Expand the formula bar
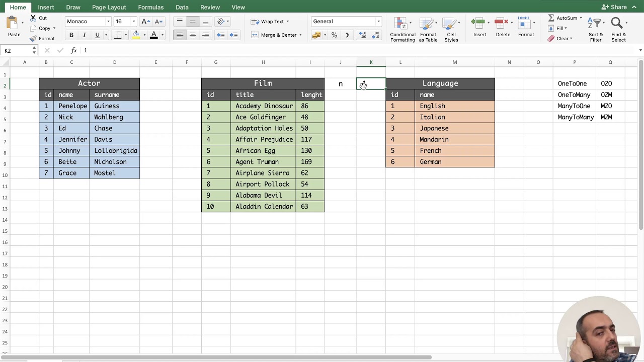This screenshot has width=644, height=362. tap(640, 50)
